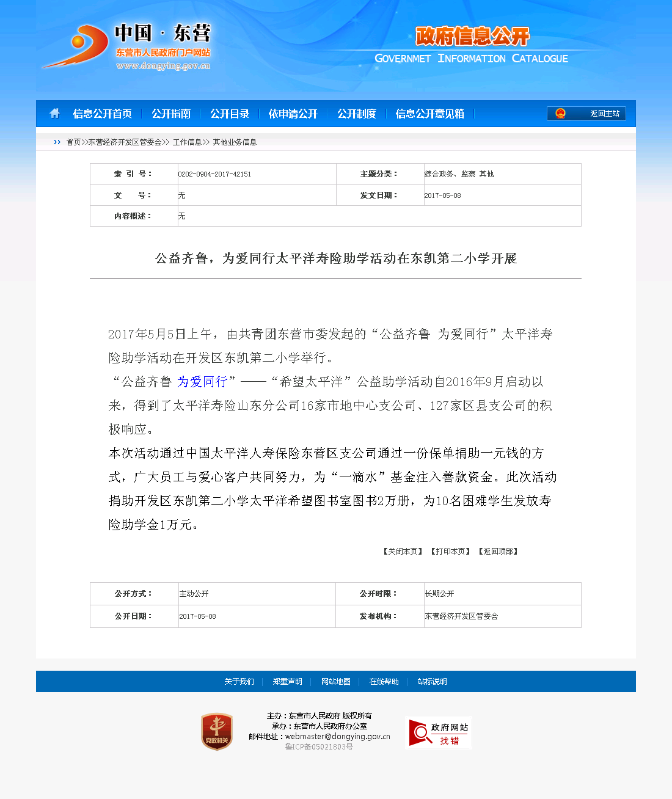The width and height of the screenshot is (672, 799).
Task: Select 依申请公开 in the navigation bar
Action: (x=293, y=114)
